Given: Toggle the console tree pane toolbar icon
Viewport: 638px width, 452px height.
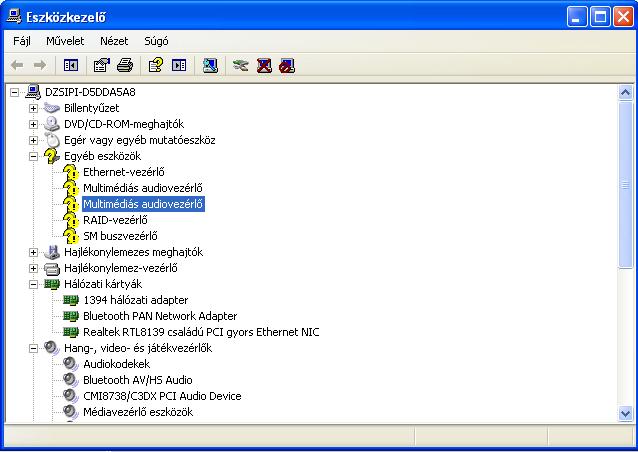Looking at the screenshot, I should (x=71, y=65).
